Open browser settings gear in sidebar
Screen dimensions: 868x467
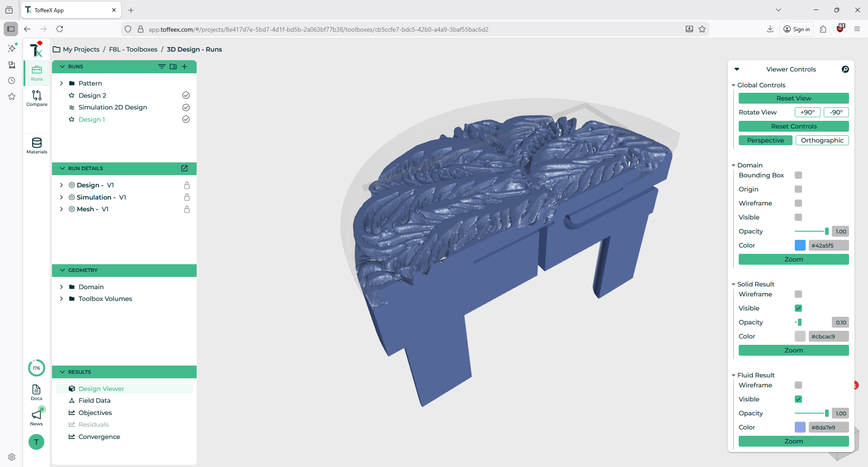[x=12, y=457]
